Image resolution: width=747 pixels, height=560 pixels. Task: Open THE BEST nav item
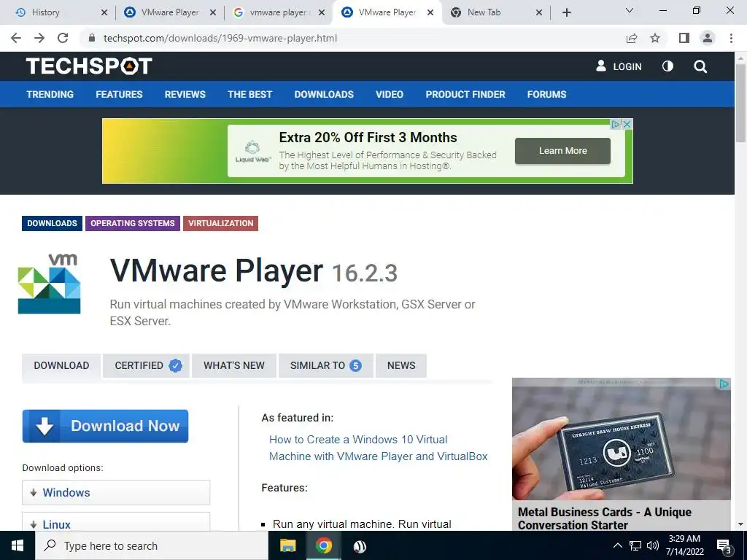tap(249, 94)
